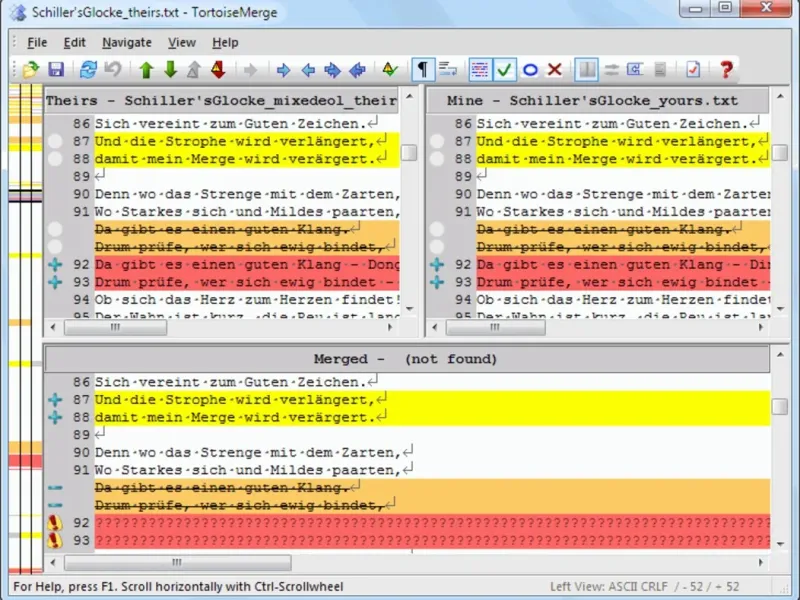Click the Theirs pane scroll up arrow

409,96
